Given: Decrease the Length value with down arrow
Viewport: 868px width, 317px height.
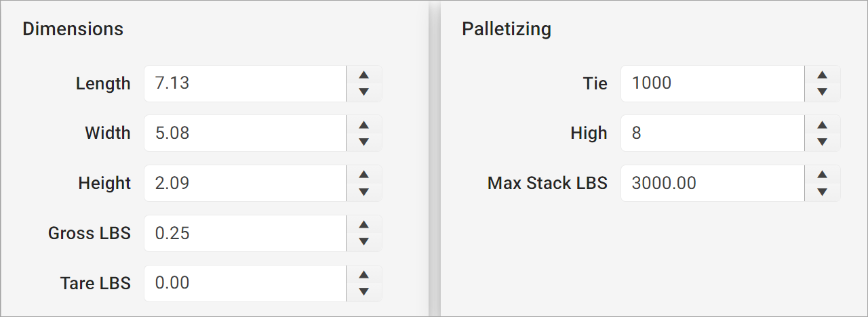Looking at the screenshot, I should coord(363,92).
